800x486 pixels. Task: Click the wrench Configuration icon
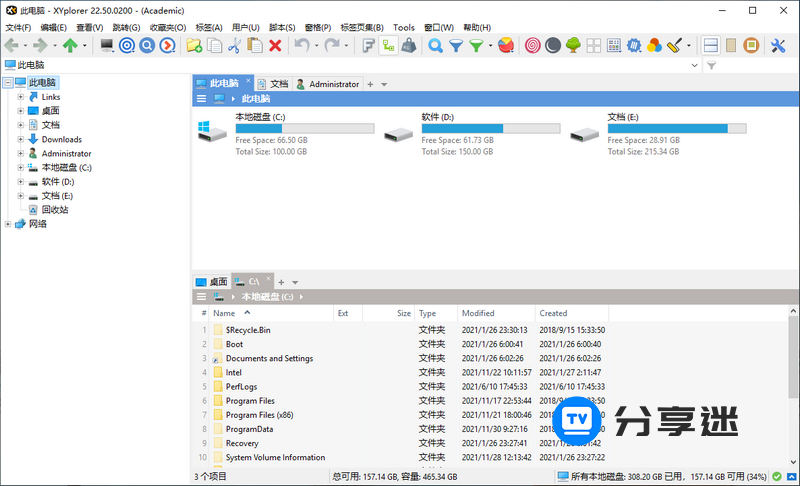779,45
